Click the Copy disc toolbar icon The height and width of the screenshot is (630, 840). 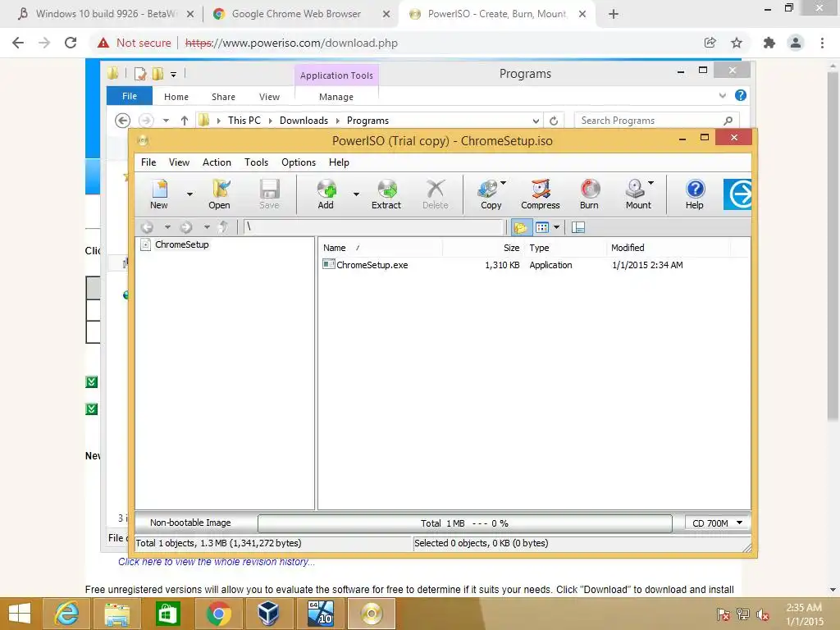[x=489, y=194]
